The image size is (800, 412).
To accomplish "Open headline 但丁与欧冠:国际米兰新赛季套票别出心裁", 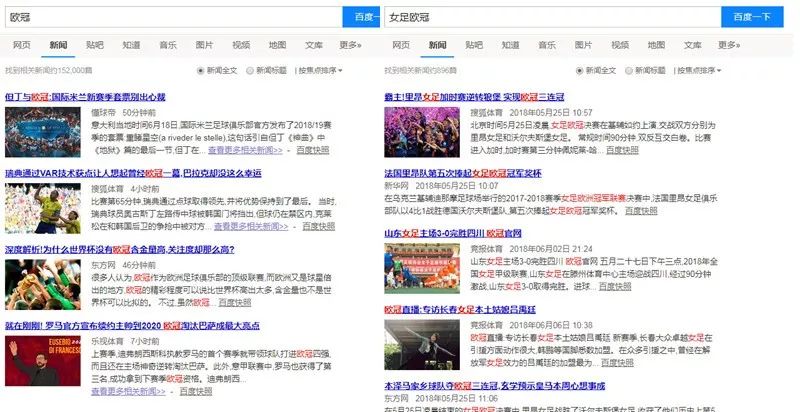I will pos(85,97).
